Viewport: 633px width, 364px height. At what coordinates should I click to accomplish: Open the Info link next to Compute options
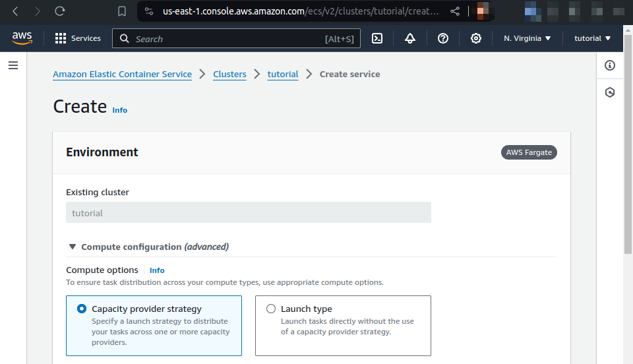coord(157,270)
